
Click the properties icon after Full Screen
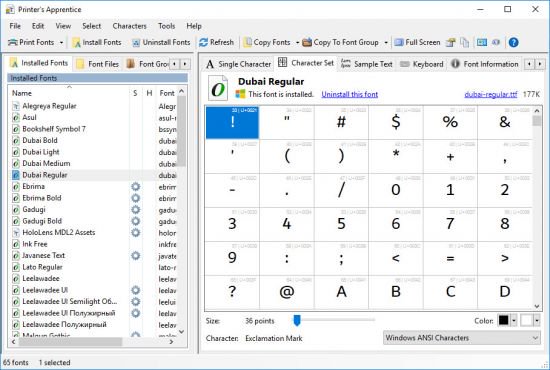tap(451, 42)
